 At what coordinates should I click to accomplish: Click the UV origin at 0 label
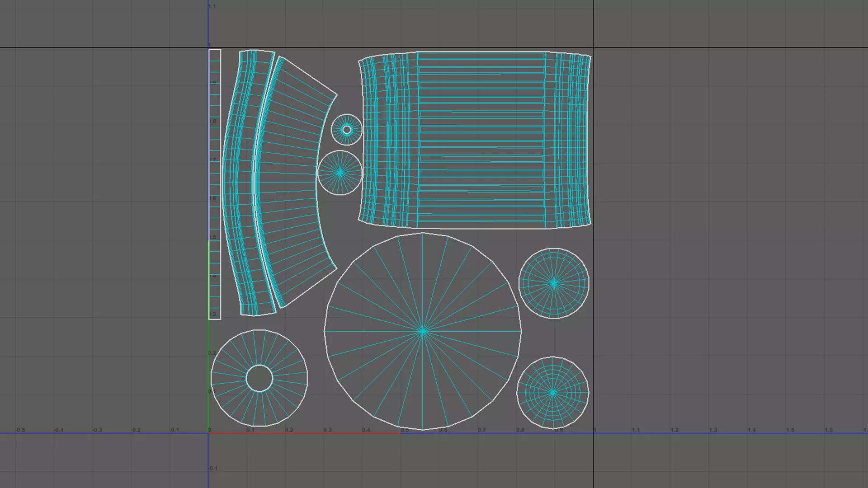(x=209, y=430)
